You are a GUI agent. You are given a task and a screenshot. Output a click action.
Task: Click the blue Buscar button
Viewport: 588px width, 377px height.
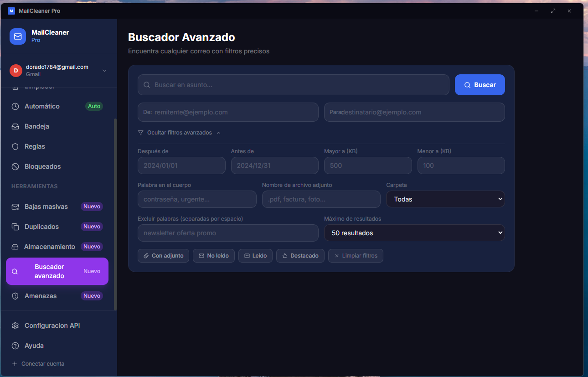480,85
